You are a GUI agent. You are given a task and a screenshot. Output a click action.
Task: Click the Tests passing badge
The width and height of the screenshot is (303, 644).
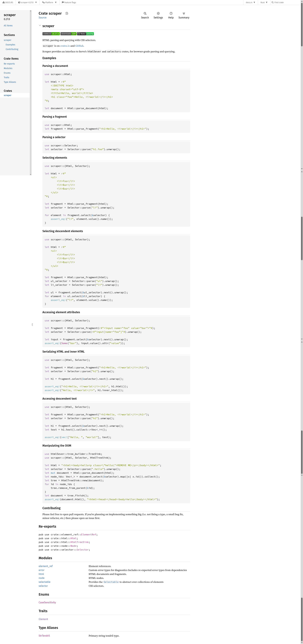[85, 34]
